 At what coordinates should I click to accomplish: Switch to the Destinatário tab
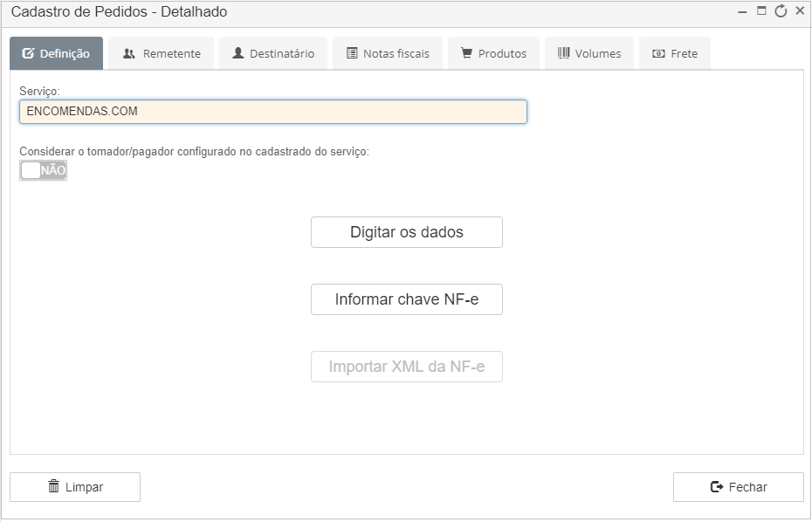tap(273, 53)
